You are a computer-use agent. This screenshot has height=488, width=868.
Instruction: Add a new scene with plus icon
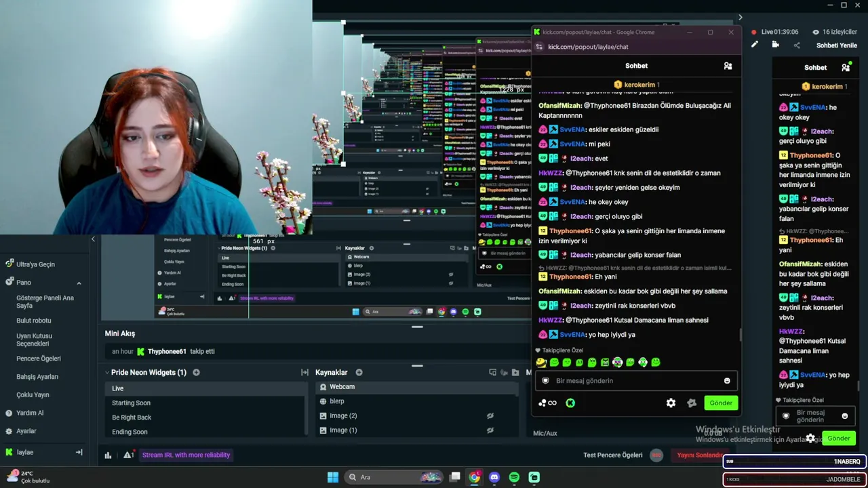(x=196, y=372)
